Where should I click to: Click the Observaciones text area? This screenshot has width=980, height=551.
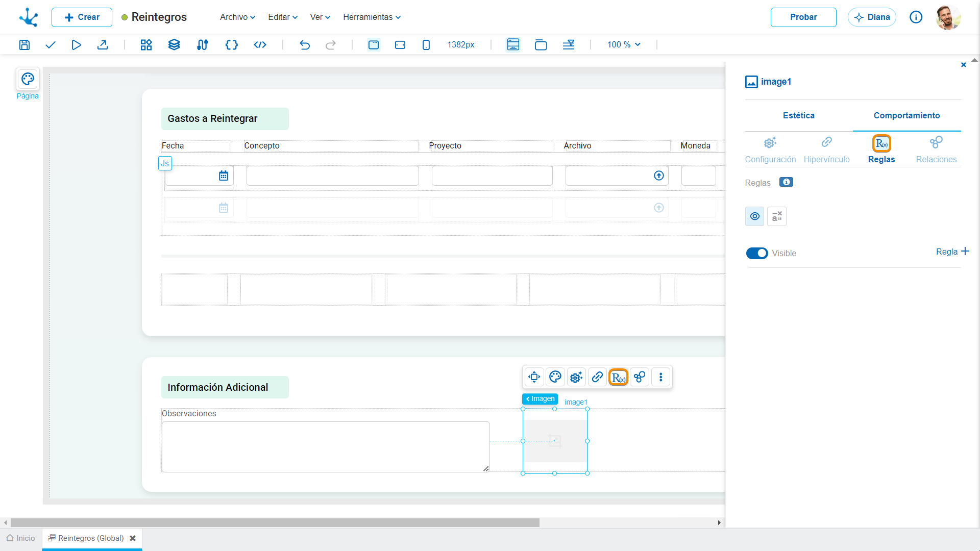click(326, 447)
